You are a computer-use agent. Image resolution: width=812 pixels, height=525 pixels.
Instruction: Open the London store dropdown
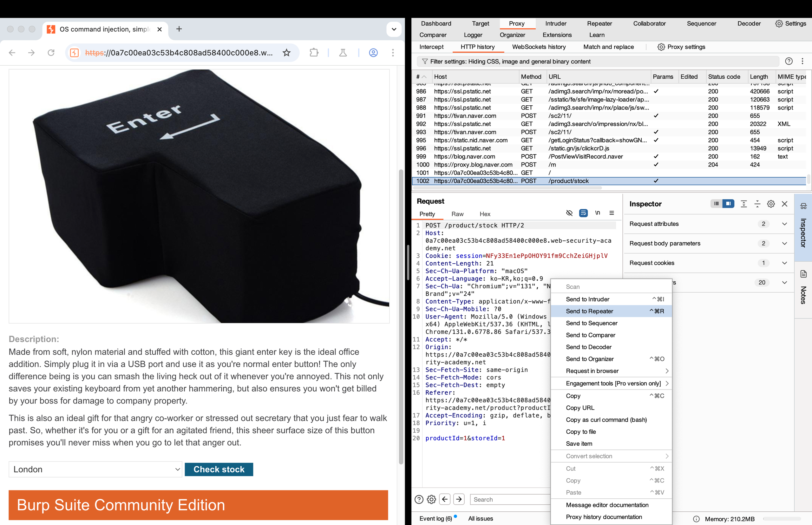point(95,469)
